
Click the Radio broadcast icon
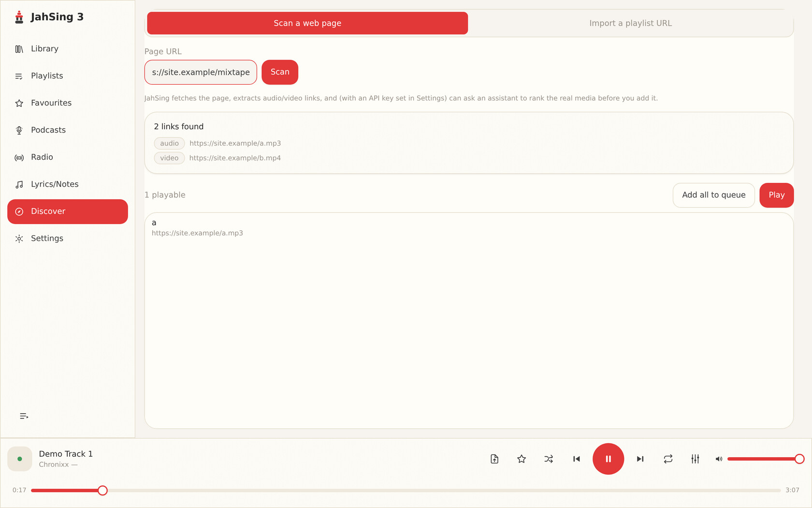pyautogui.click(x=19, y=158)
